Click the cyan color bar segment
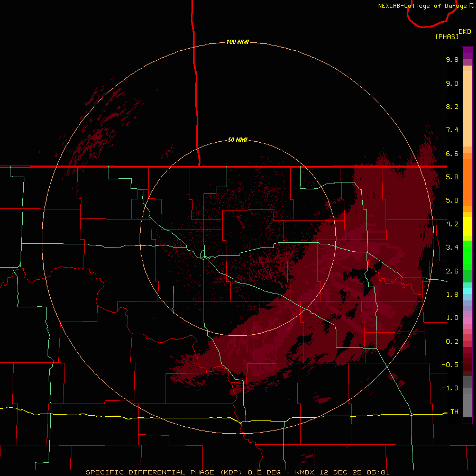This screenshot has width=476, height=476. tap(467, 291)
